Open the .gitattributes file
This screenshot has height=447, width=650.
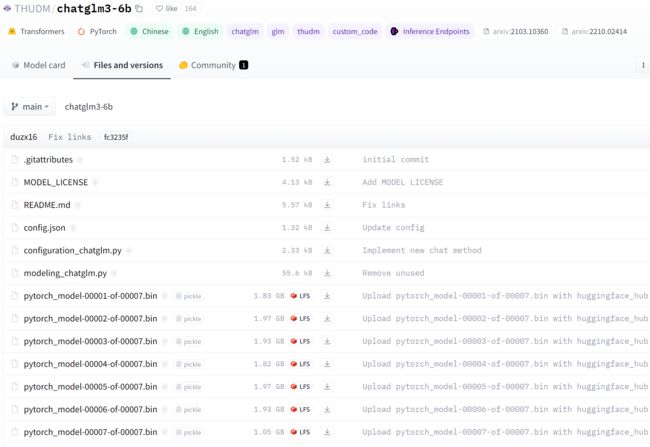(48, 160)
